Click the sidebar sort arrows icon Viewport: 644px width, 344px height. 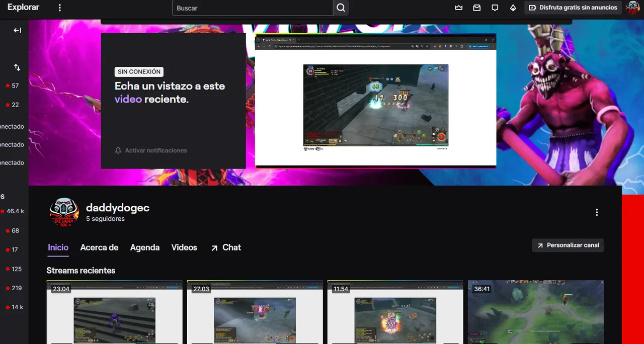click(x=17, y=67)
